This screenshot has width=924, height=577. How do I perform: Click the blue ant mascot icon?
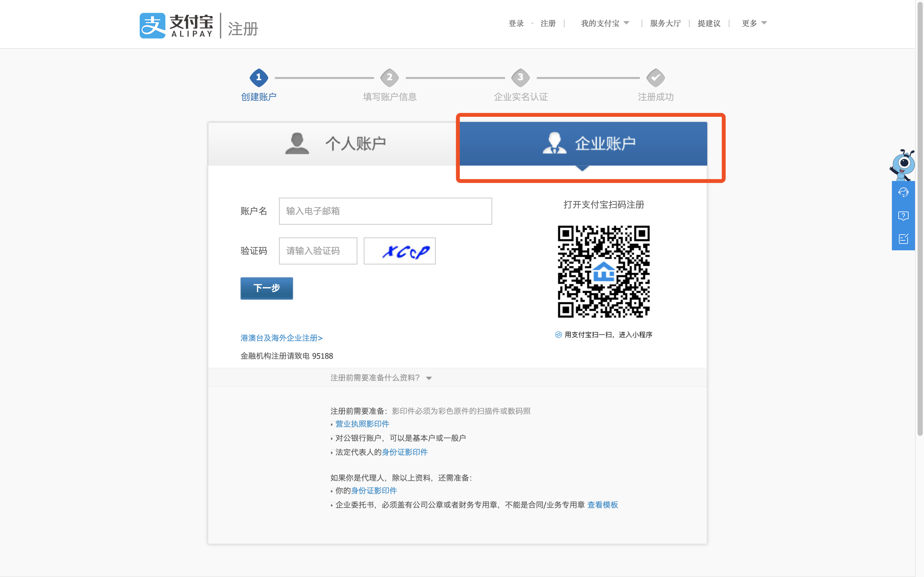click(903, 164)
